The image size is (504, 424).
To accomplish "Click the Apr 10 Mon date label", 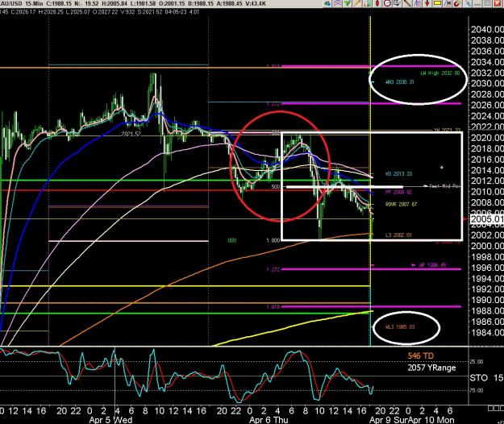I will click(431, 420).
